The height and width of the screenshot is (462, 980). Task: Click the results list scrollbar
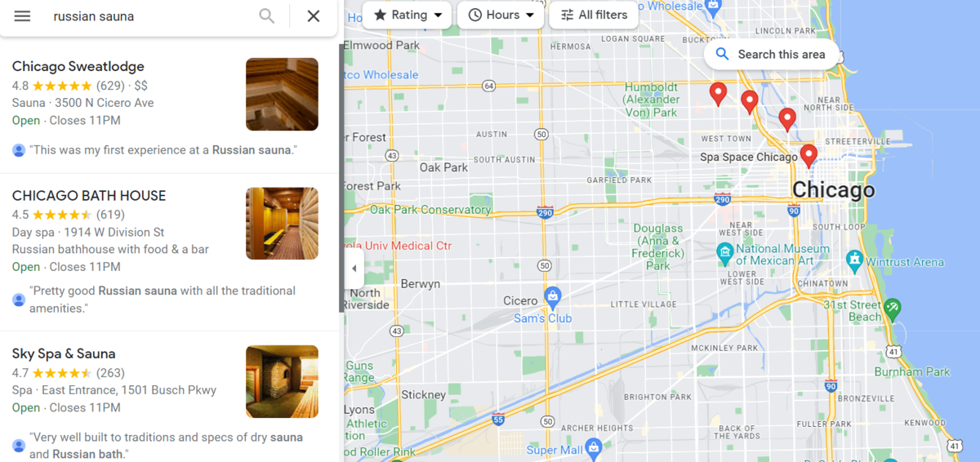[x=341, y=178]
